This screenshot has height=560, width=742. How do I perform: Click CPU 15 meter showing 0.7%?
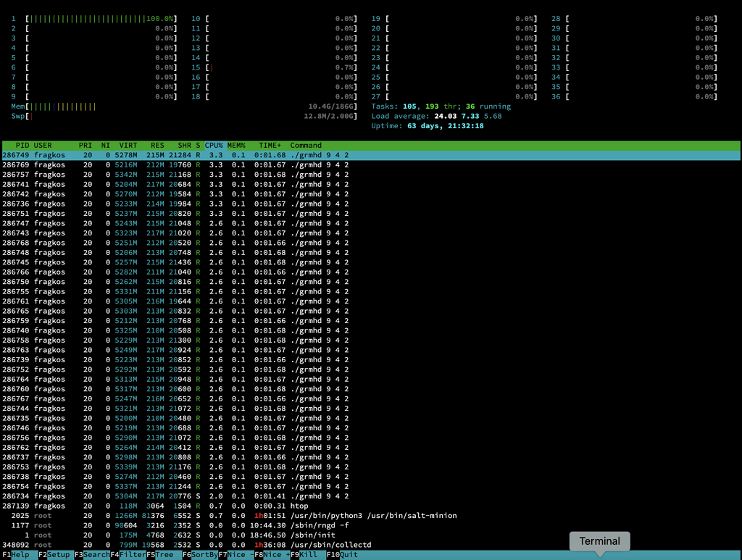click(275, 67)
